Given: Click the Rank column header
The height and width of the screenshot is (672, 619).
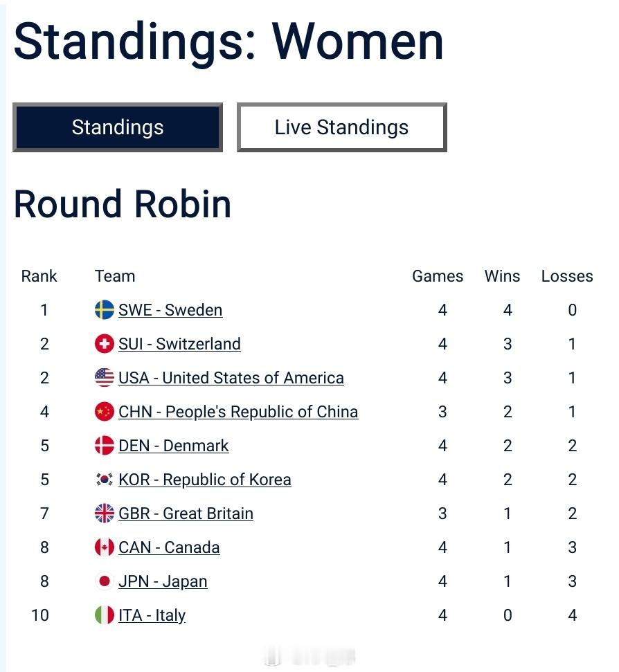Looking at the screenshot, I should pyautogui.click(x=39, y=276).
